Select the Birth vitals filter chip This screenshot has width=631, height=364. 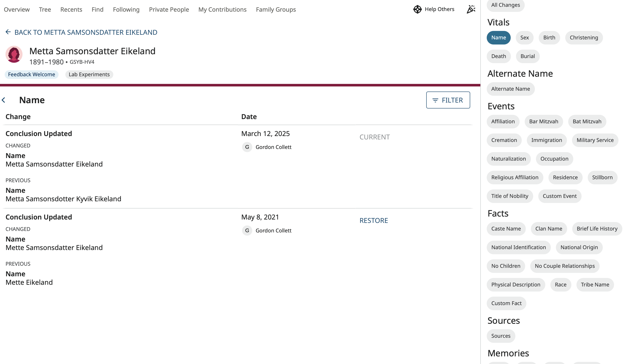point(549,38)
